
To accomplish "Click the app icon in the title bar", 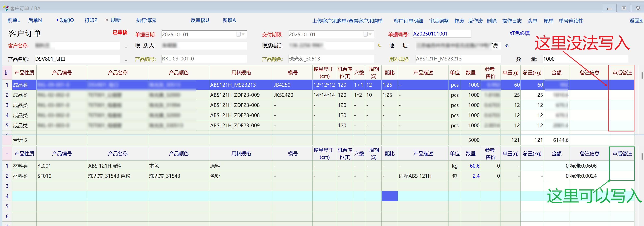I will [x=5, y=8].
